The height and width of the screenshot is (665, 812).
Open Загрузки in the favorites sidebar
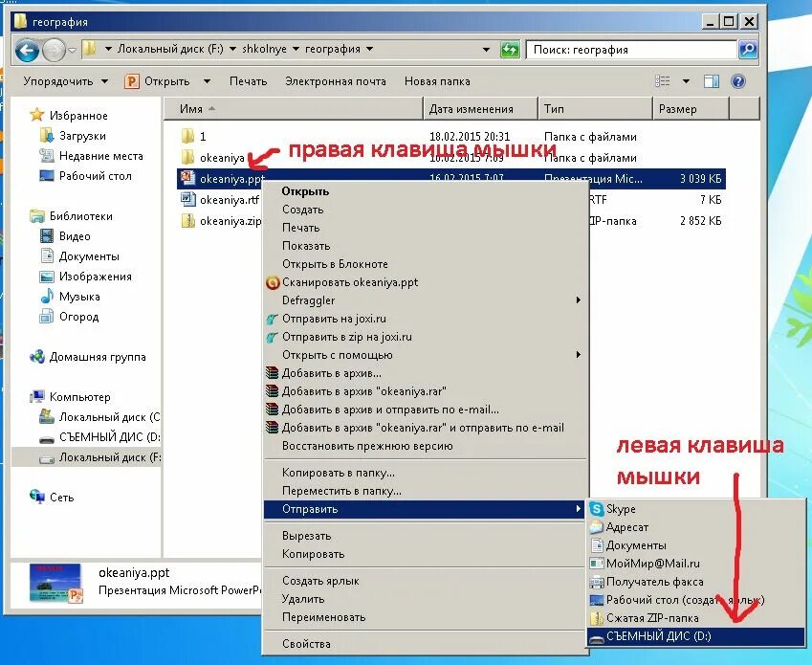[x=82, y=136]
